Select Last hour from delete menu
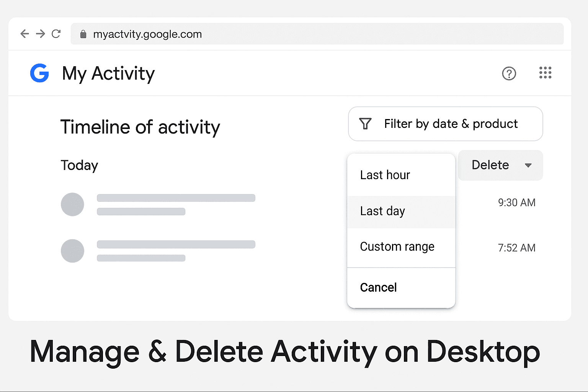 coord(385,175)
